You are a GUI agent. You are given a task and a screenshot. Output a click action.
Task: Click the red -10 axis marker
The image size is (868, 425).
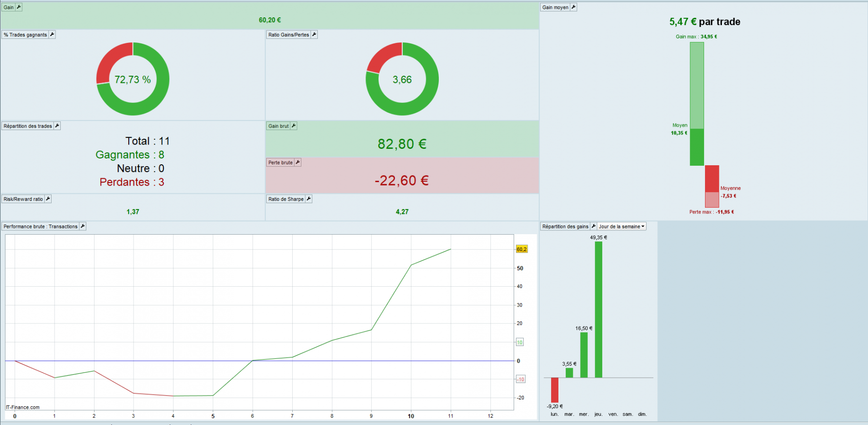point(521,379)
